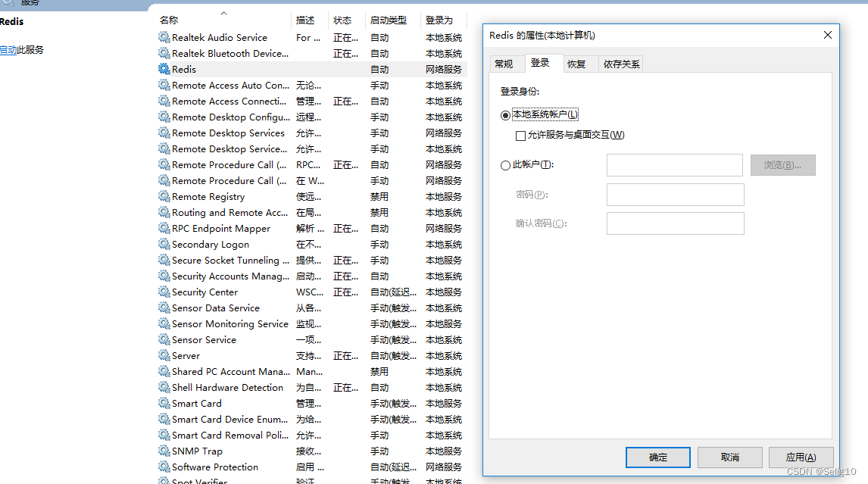This screenshot has height=484, width=868.
Task: Select the Remote Procedure Call row described RPC...
Action: (x=311, y=164)
